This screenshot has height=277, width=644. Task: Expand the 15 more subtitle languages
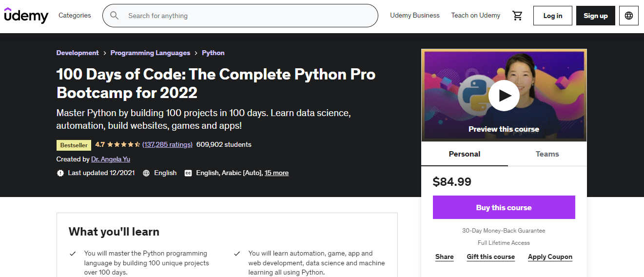(x=276, y=173)
